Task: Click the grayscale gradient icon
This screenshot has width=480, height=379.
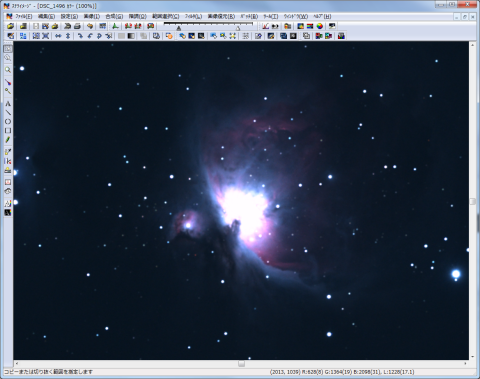Action: [x=131, y=36]
